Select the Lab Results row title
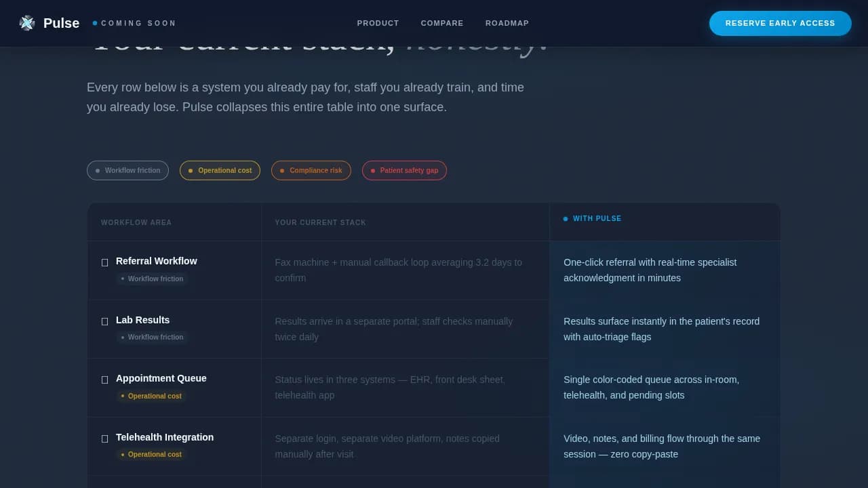The image size is (868, 488). click(x=143, y=320)
